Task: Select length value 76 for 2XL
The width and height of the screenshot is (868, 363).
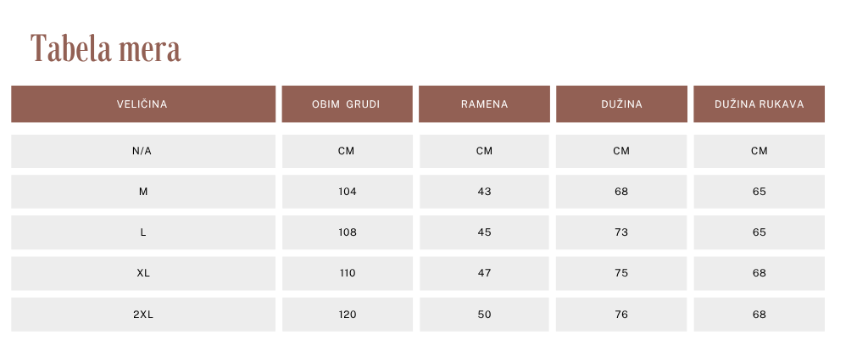Action: (x=621, y=314)
